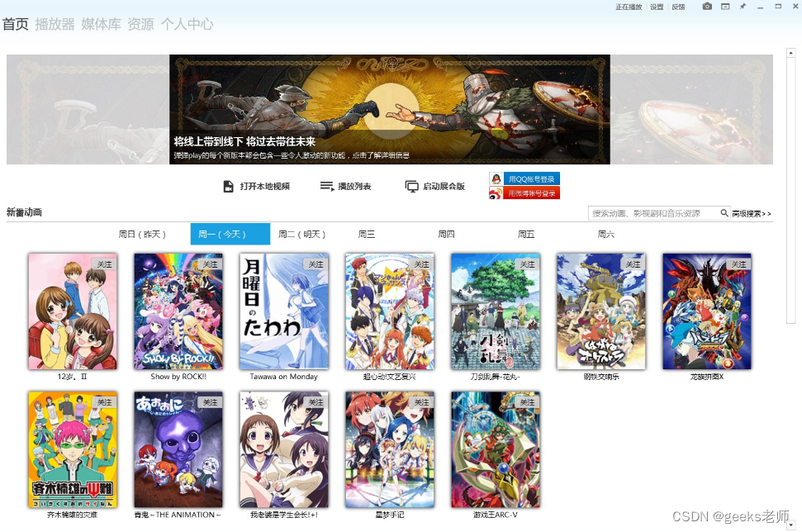This screenshot has height=532, width=802.
Task: Click the Weibo logo login icon
Action: 496,193
